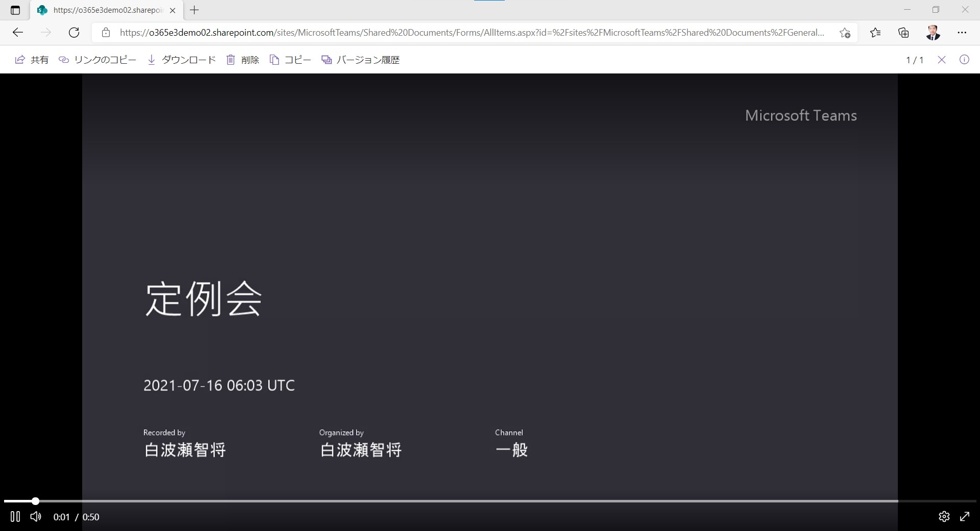Refresh the page
Viewport: 980px width, 531px height.
click(x=74, y=33)
